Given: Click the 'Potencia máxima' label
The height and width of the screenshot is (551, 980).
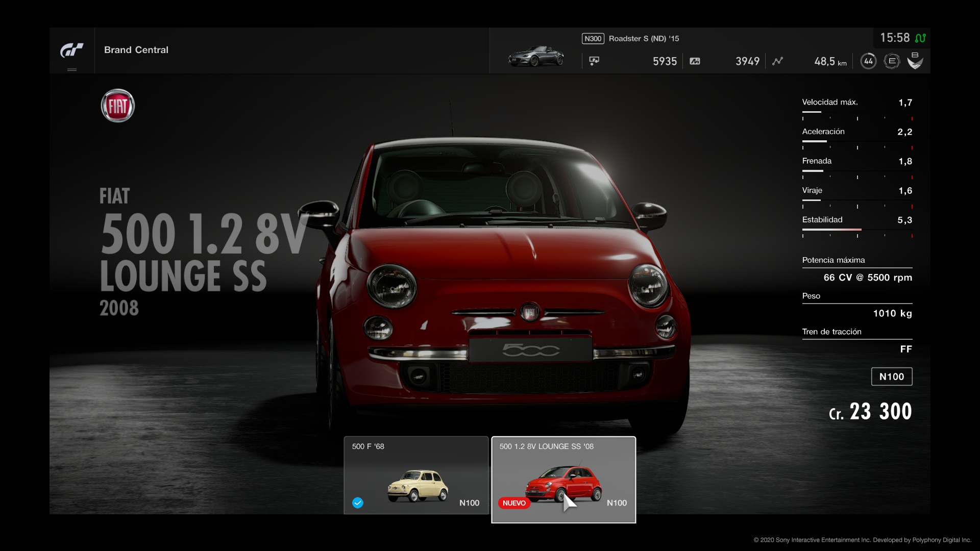Looking at the screenshot, I should click(834, 260).
